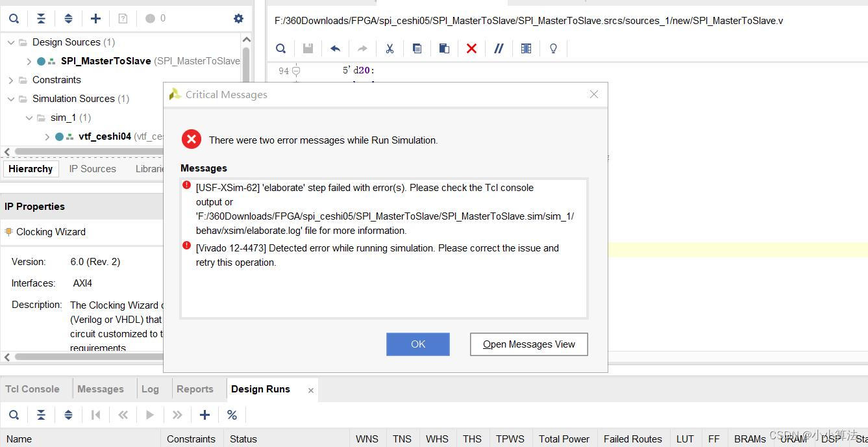Toggle line comments with the slashes icon
The height and width of the screenshot is (447, 868).
pos(499,48)
